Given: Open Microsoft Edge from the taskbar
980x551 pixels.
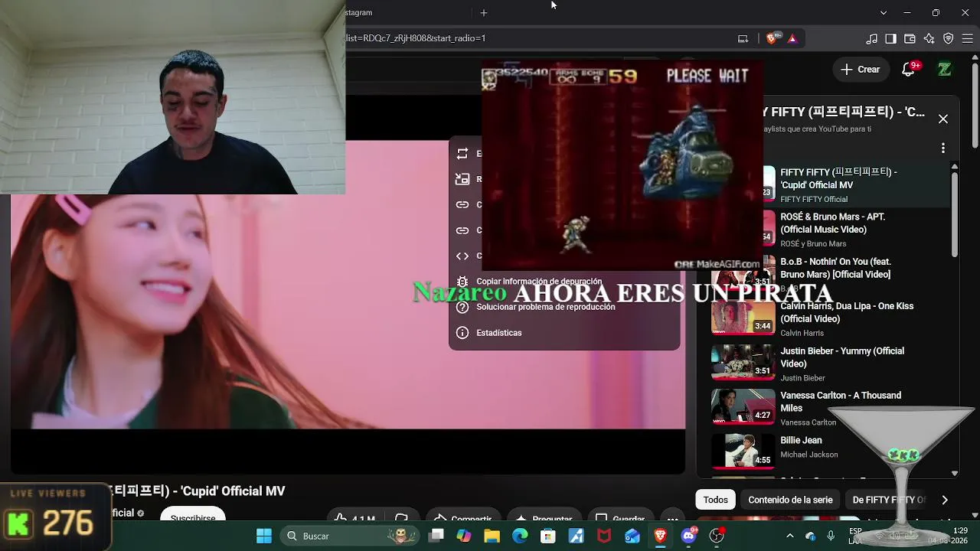Looking at the screenshot, I should pyautogui.click(x=520, y=536).
